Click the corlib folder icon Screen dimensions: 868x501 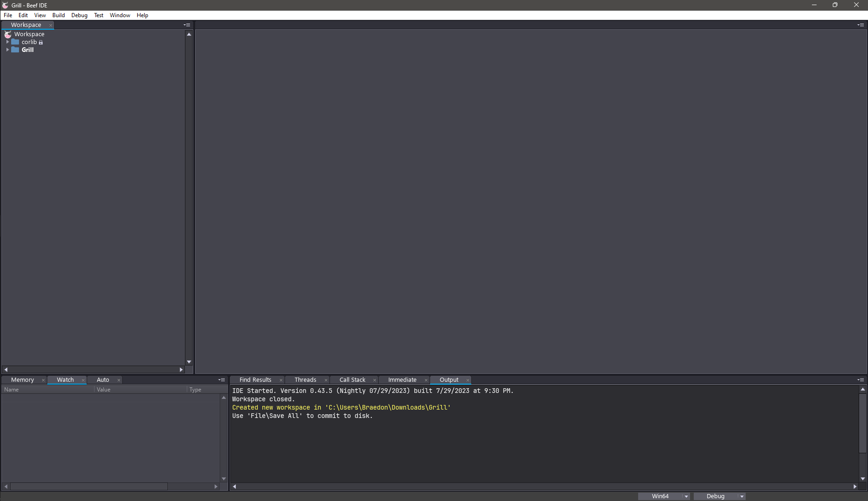[x=15, y=42]
